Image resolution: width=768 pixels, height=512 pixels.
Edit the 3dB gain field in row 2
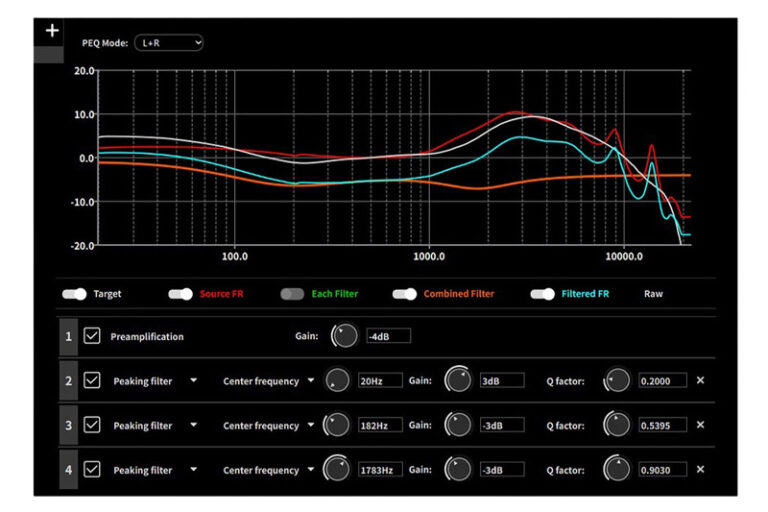pos(502,381)
